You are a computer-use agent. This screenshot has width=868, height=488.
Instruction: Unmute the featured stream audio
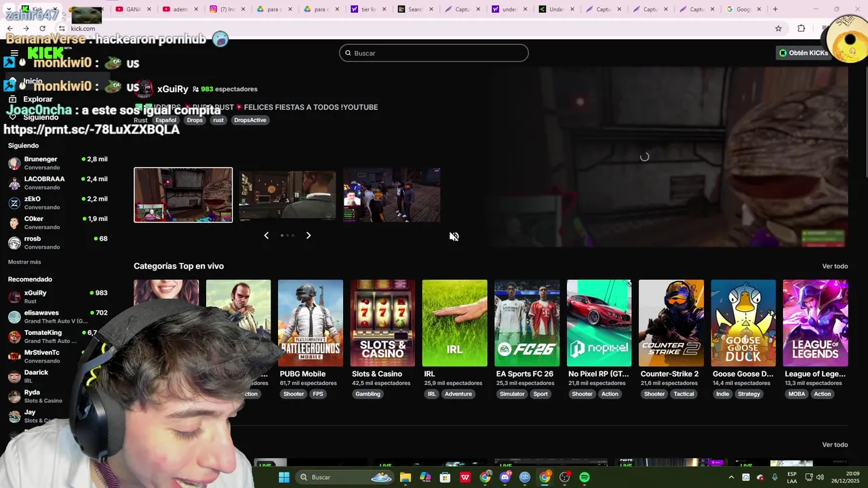[454, 237]
